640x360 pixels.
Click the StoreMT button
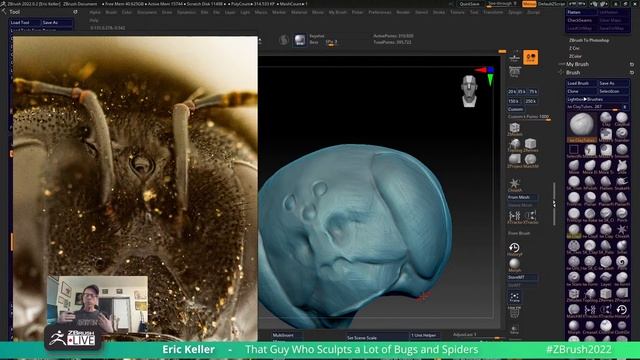pos(522,277)
